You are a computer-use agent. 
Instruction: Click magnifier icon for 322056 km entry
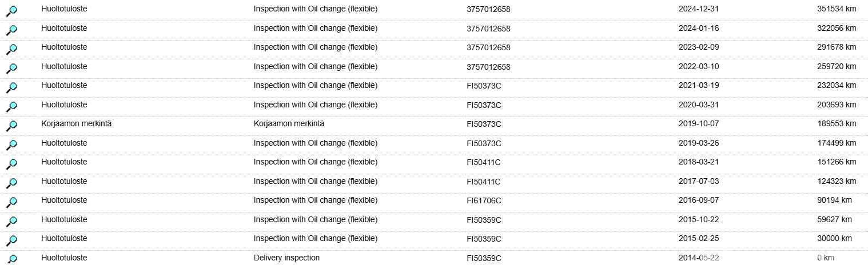pyautogui.click(x=11, y=30)
